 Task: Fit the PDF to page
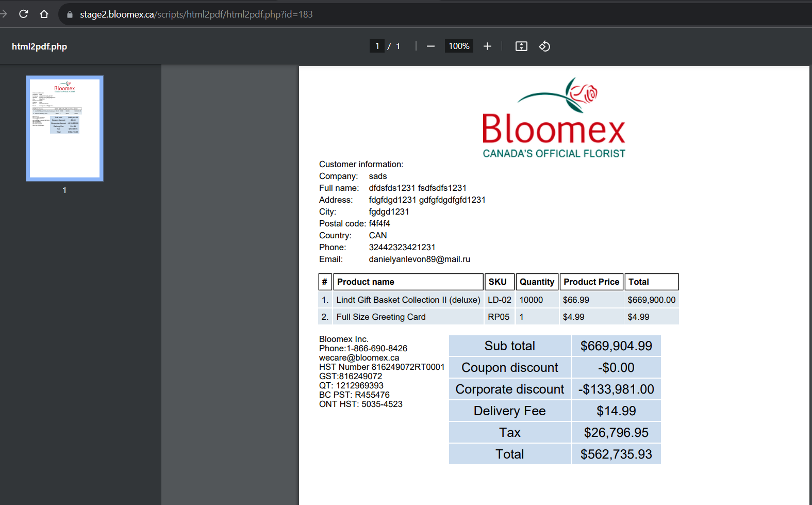(521, 46)
